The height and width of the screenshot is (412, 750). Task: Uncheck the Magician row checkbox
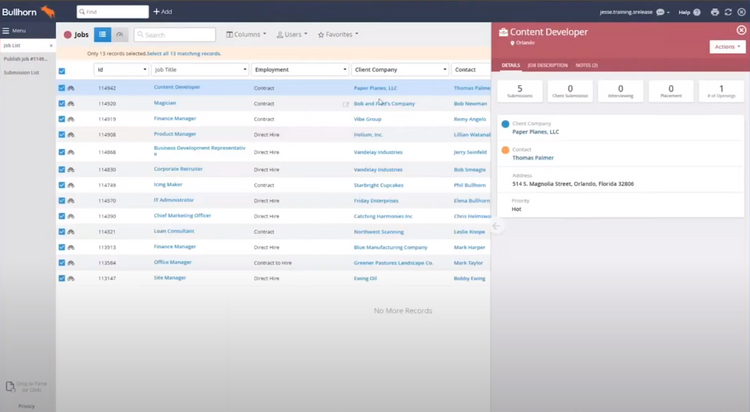[62, 103]
